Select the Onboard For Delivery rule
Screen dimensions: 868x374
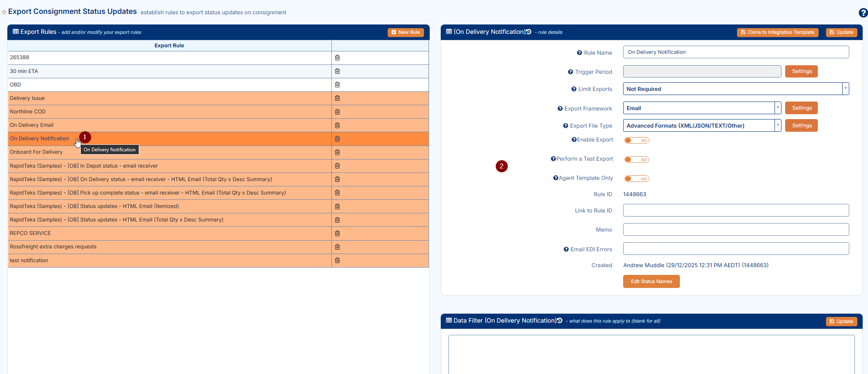36,152
